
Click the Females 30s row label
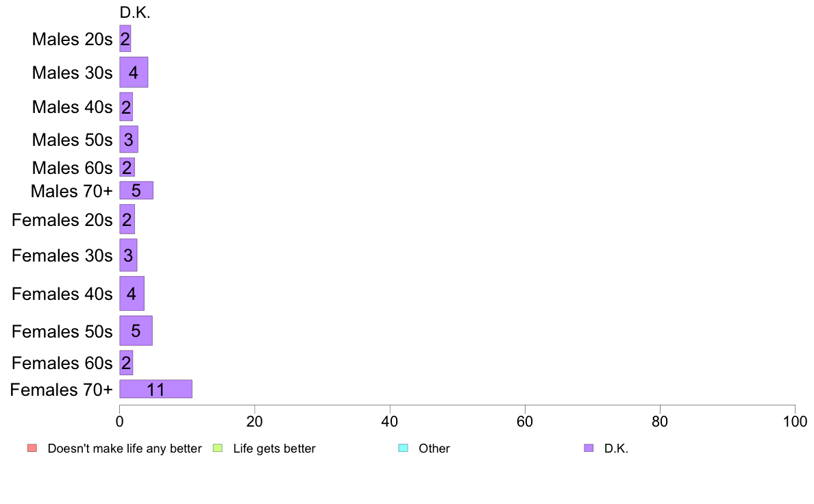[x=62, y=255]
